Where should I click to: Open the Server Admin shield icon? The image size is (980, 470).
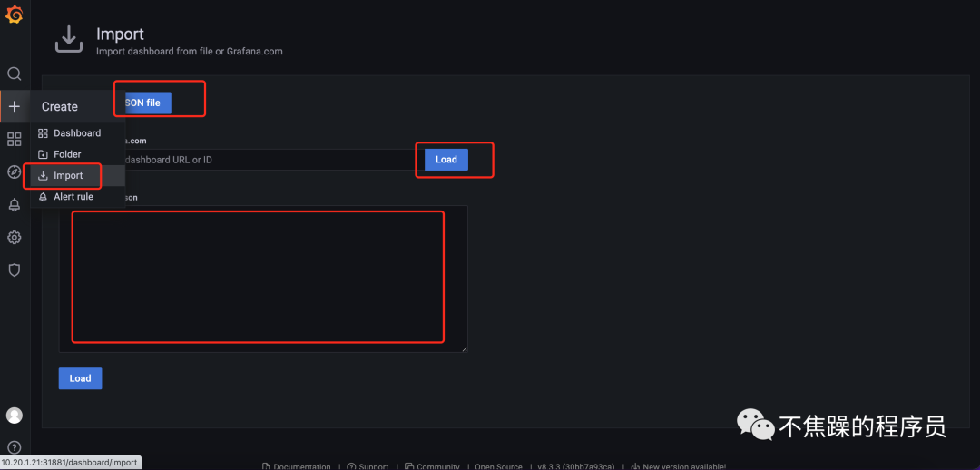pyautogui.click(x=14, y=270)
